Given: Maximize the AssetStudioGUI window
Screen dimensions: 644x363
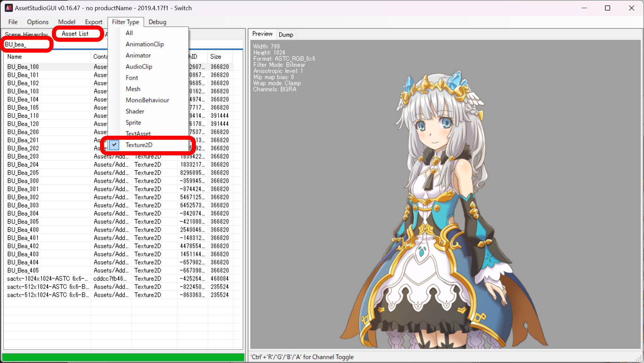Looking at the screenshot, I should pos(607,8).
